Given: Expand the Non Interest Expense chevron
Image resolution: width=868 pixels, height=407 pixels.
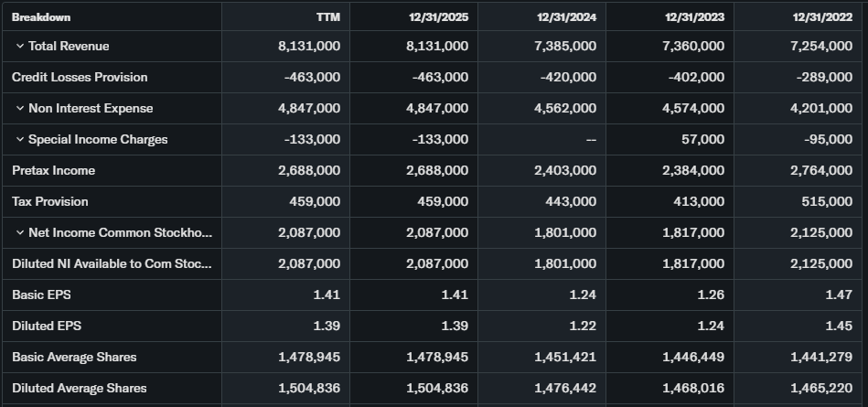Looking at the screenshot, I should tap(19, 109).
